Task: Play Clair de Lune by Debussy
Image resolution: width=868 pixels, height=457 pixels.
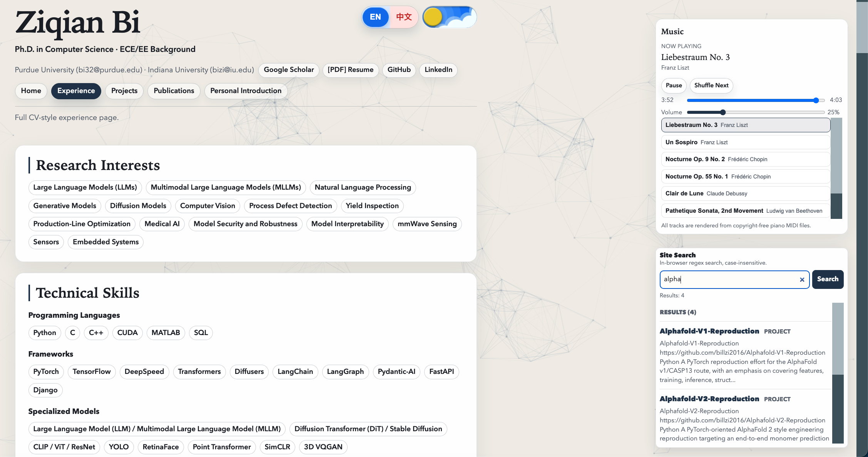Action: click(746, 193)
